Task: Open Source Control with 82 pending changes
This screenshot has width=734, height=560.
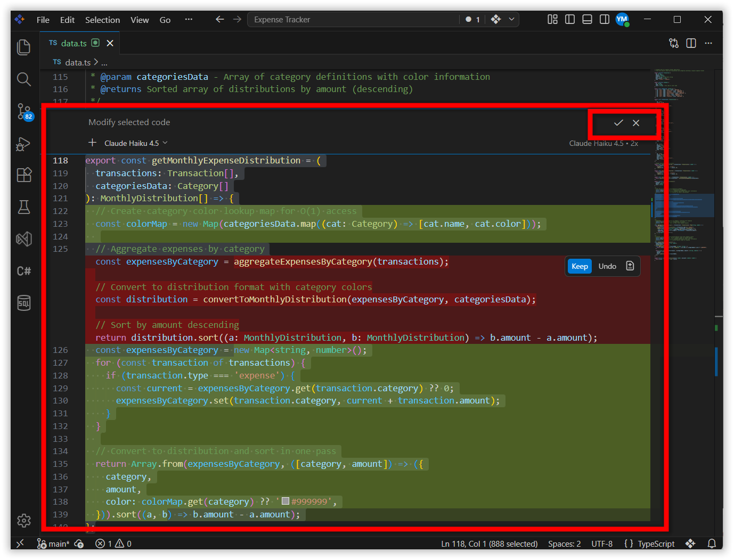Action: (x=25, y=112)
